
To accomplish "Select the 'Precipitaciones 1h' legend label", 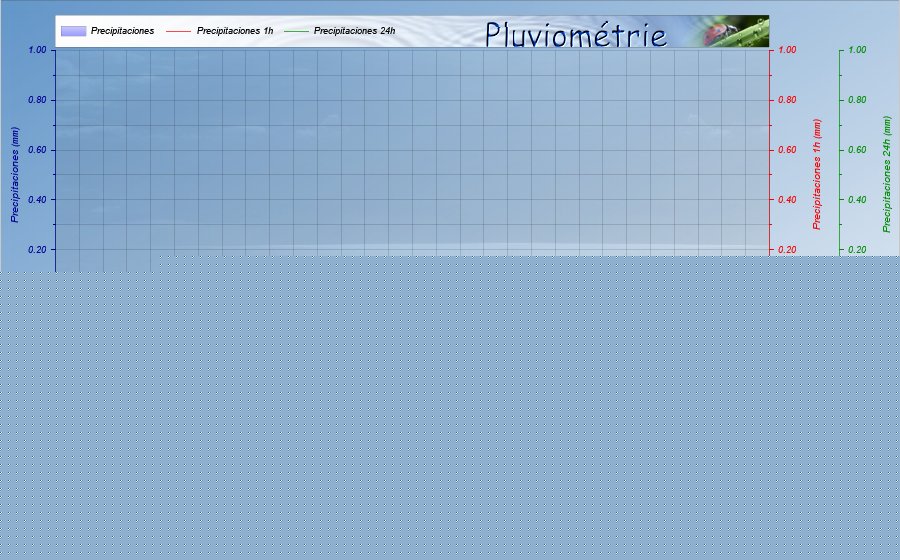I will 235,31.
